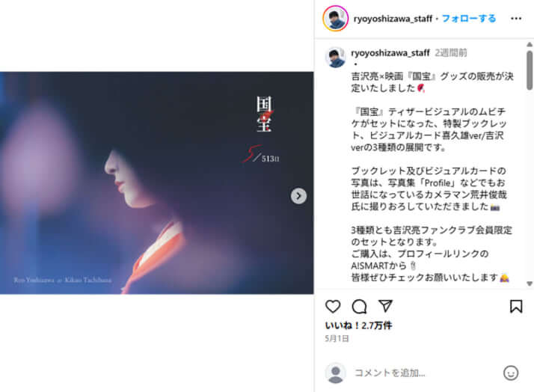Open the ryoyoshizawa_staff username in the caption
The width and height of the screenshot is (534, 392).
(x=390, y=53)
